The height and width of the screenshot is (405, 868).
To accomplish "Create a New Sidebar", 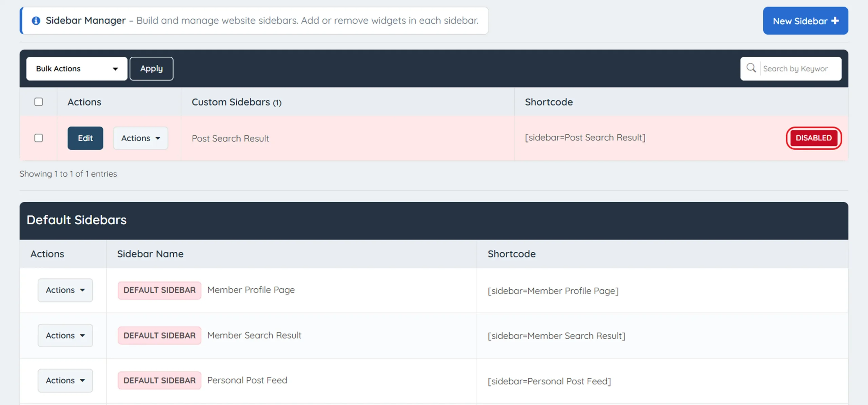I will (x=805, y=21).
